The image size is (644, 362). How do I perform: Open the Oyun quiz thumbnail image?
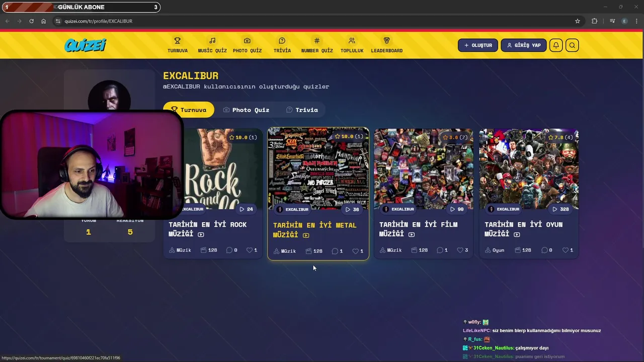click(529, 168)
